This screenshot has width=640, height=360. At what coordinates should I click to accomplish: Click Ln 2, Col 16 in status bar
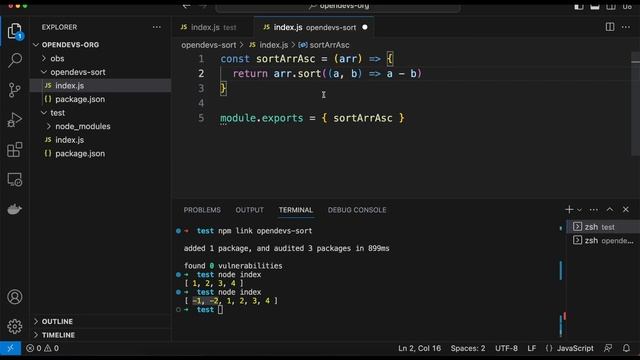click(x=420, y=348)
